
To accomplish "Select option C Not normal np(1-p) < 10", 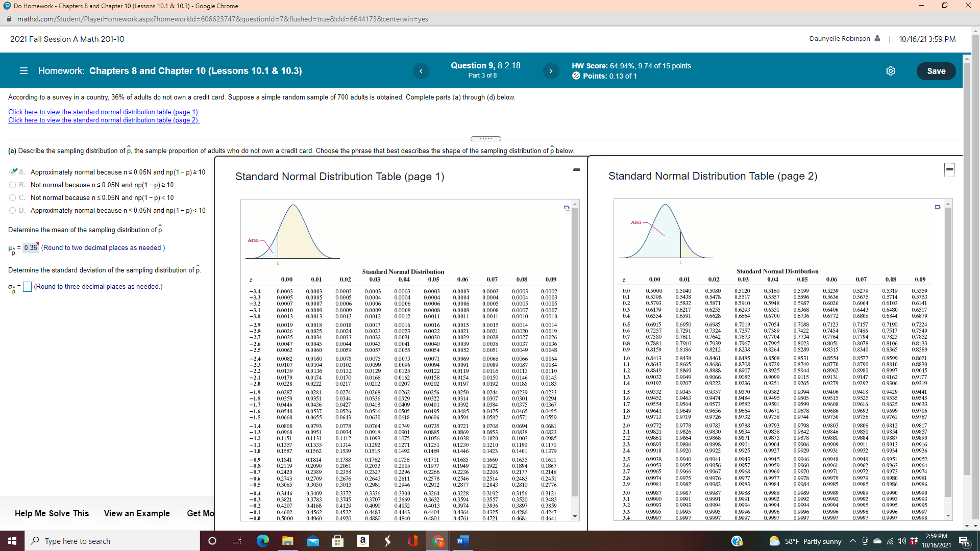I will (12, 197).
